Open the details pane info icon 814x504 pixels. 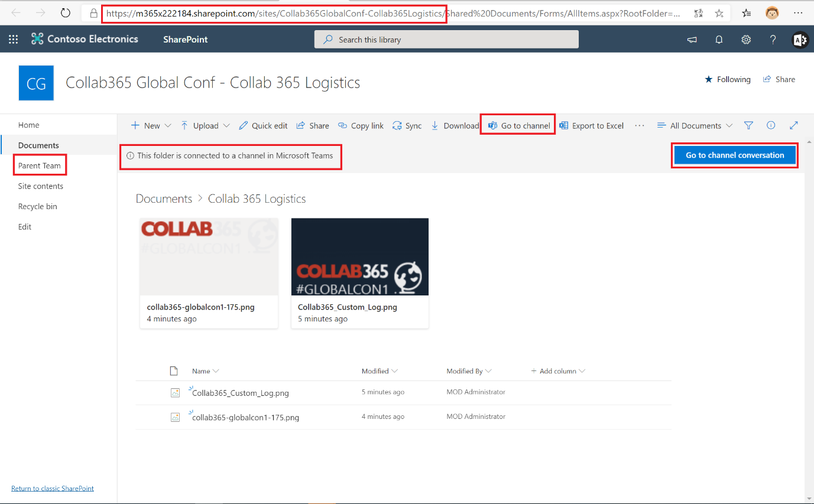pos(771,125)
